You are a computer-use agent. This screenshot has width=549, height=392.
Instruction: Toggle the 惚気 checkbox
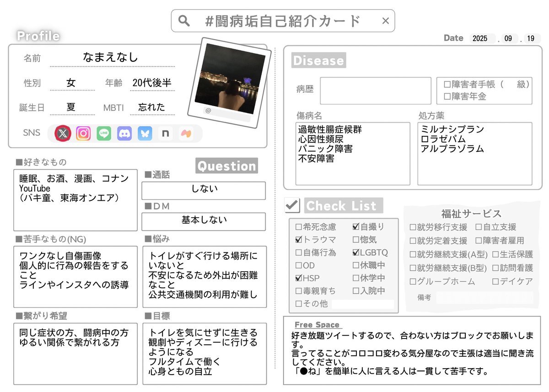click(x=356, y=240)
